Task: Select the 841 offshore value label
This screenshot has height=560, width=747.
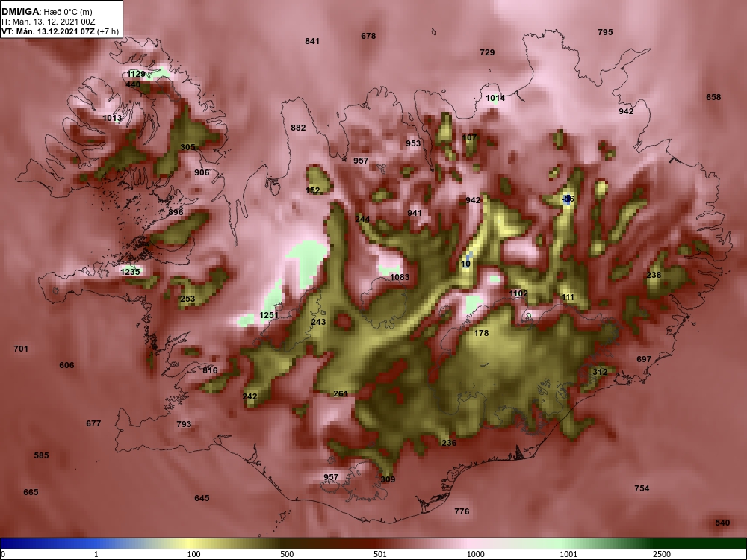Action: pos(312,41)
